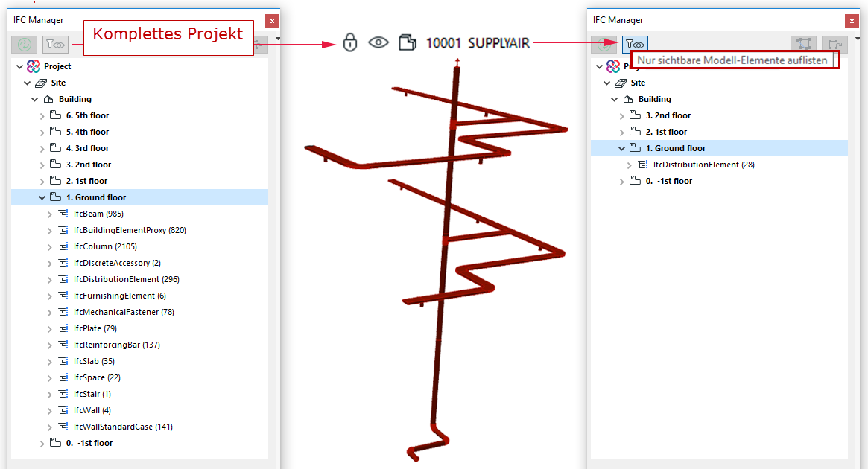
Task: Click the first selection tool icon top right
Action: pos(804,44)
